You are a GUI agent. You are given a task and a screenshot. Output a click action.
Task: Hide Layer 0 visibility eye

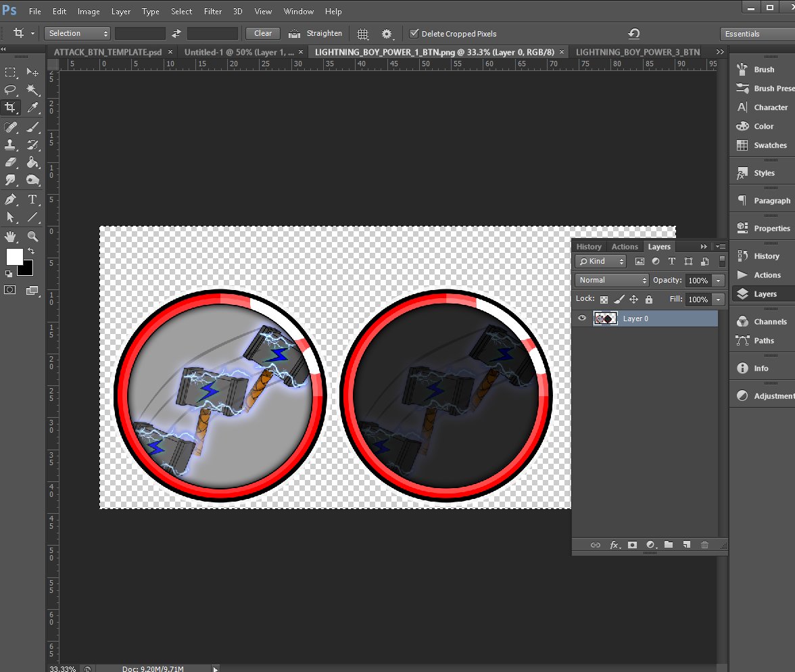coord(582,318)
